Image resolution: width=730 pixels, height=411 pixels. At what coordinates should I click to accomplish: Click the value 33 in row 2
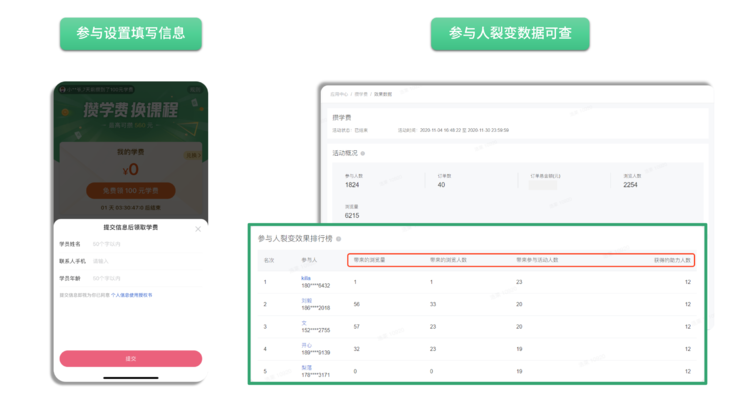point(433,304)
